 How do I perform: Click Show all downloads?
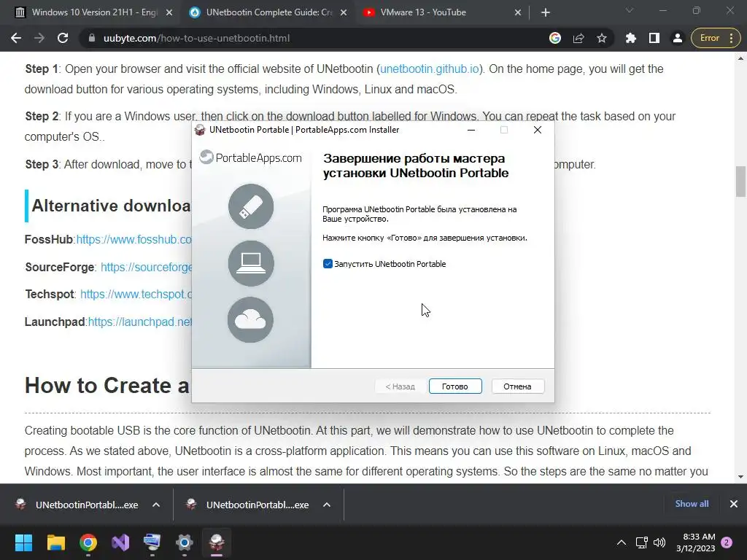coord(692,504)
